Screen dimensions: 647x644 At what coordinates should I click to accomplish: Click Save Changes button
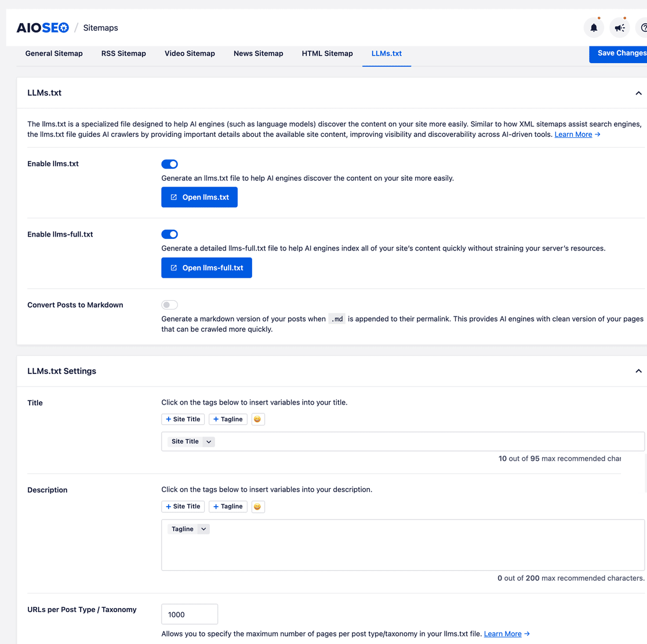tap(618, 53)
